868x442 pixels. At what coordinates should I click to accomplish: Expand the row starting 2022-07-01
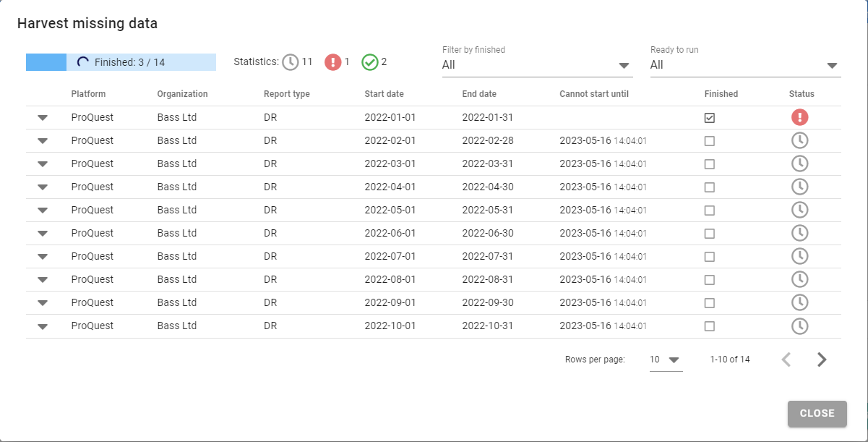pyautogui.click(x=43, y=257)
